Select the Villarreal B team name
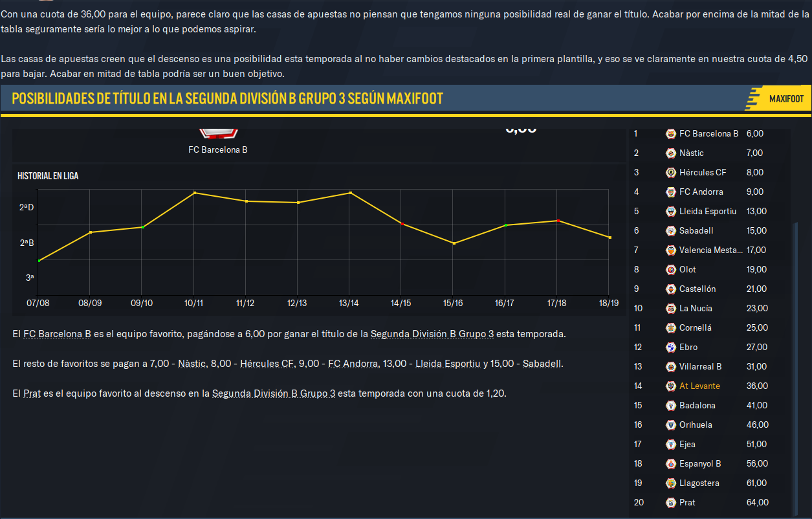Viewport: 812px width, 519px height. click(x=701, y=367)
